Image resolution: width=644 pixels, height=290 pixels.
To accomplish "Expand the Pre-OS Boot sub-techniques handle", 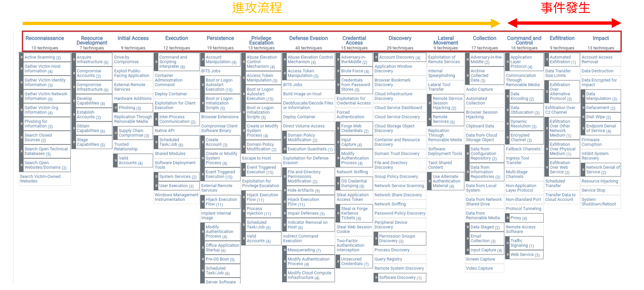I will click(x=203, y=260).
